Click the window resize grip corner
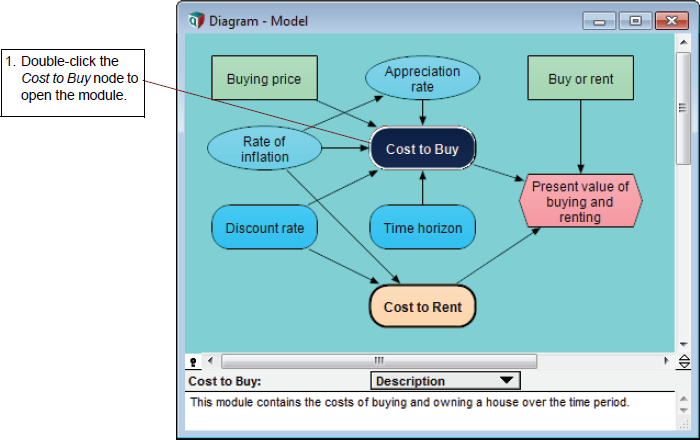The width and height of the screenshot is (700, 440). [683, 425]
